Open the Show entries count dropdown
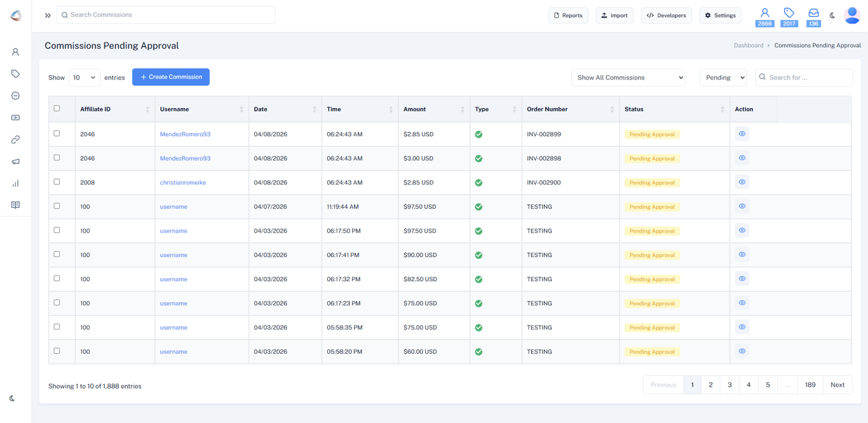868x423 pixels. click(84, 77)
